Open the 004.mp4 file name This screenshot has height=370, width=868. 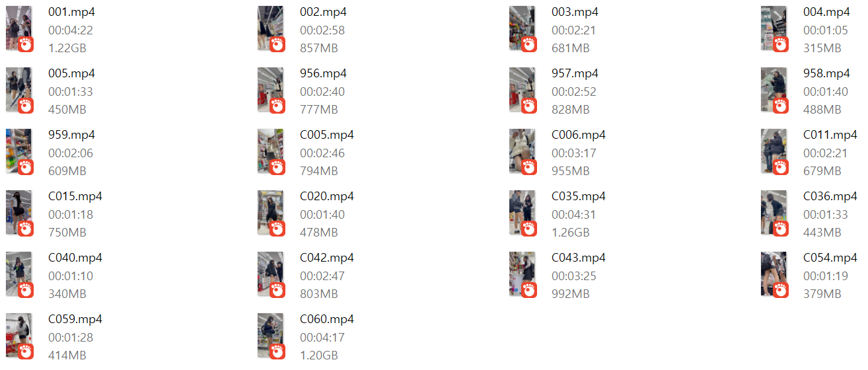tap(826, 12)
